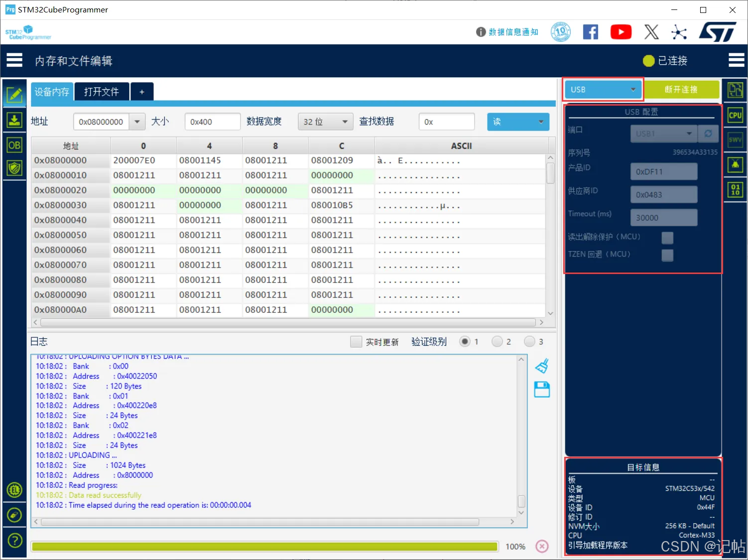Toggle the TZEN regression (MCU) checkbox
Viewport: 748px width, 560px height.
667,255
